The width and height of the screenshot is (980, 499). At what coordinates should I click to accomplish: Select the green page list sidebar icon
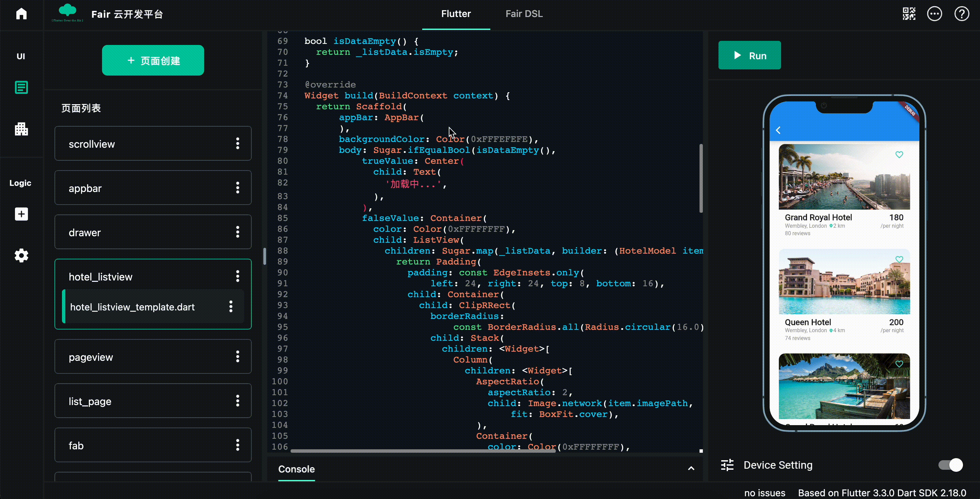[21, 87]
